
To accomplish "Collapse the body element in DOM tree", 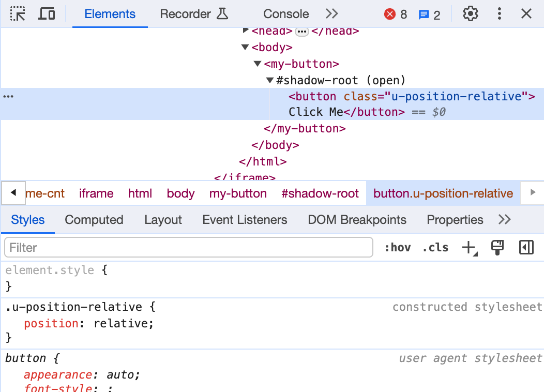I will tap(245, 47).
